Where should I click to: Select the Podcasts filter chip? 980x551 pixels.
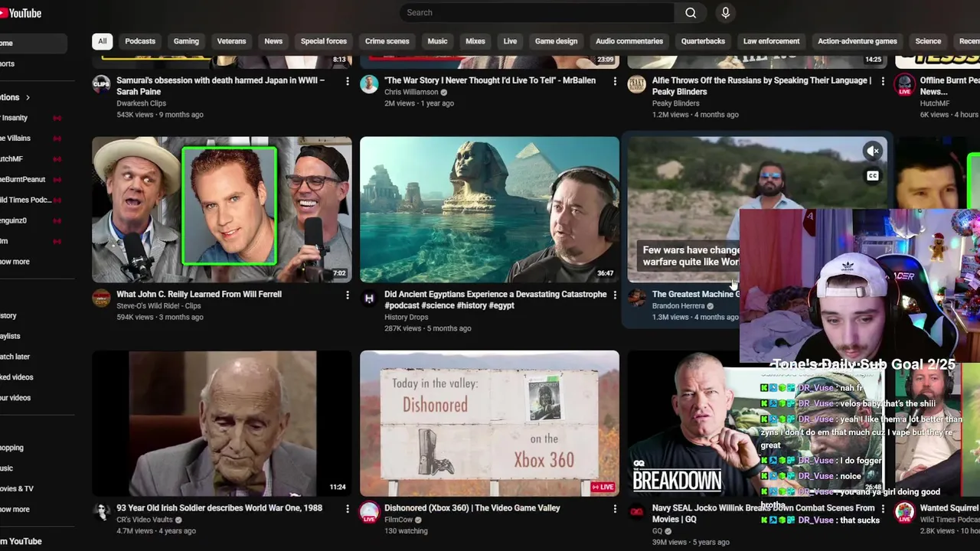[140, 41]
